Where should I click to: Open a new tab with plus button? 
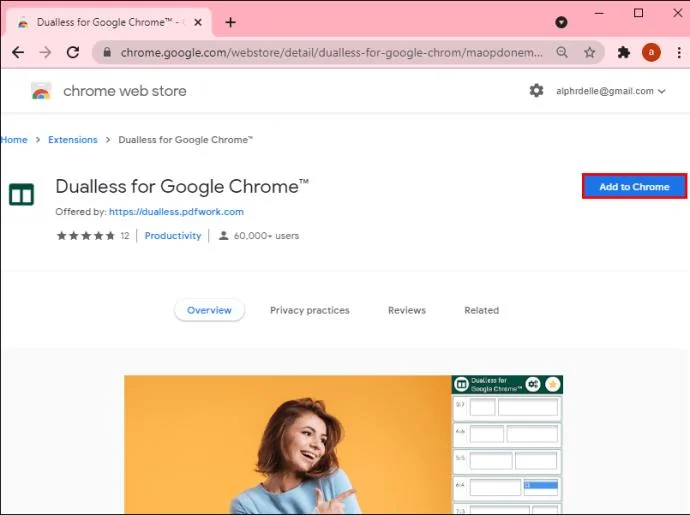click(231, 22)
